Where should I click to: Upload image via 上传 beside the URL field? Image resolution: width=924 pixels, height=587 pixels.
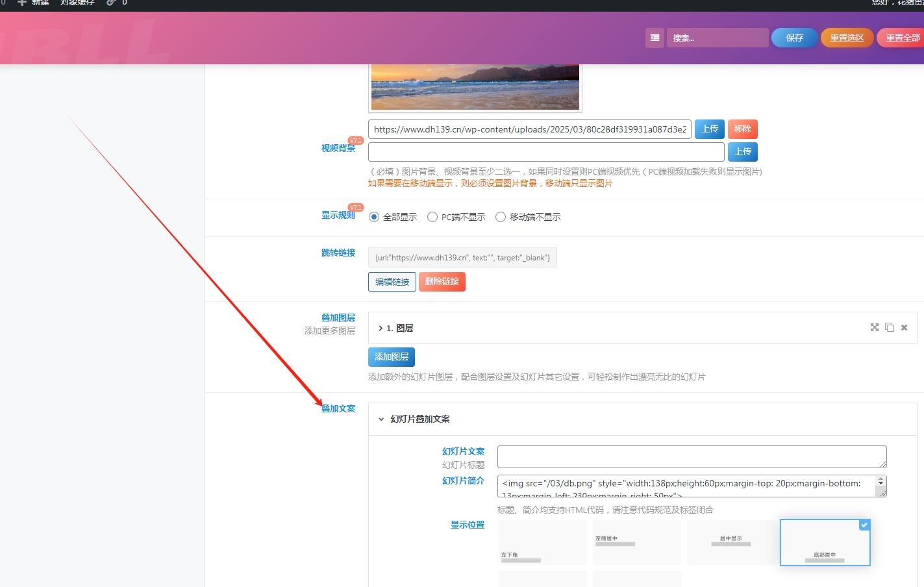(710, 129)
